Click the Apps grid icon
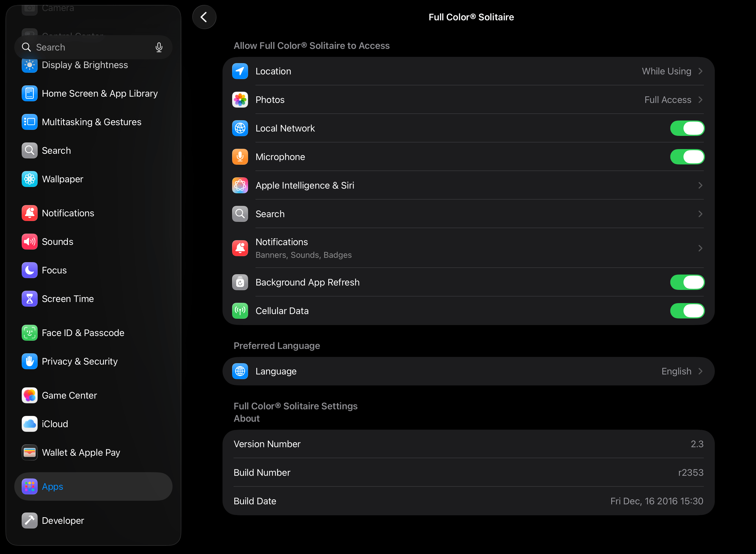The image size is (756, 554). coord(29,487)
